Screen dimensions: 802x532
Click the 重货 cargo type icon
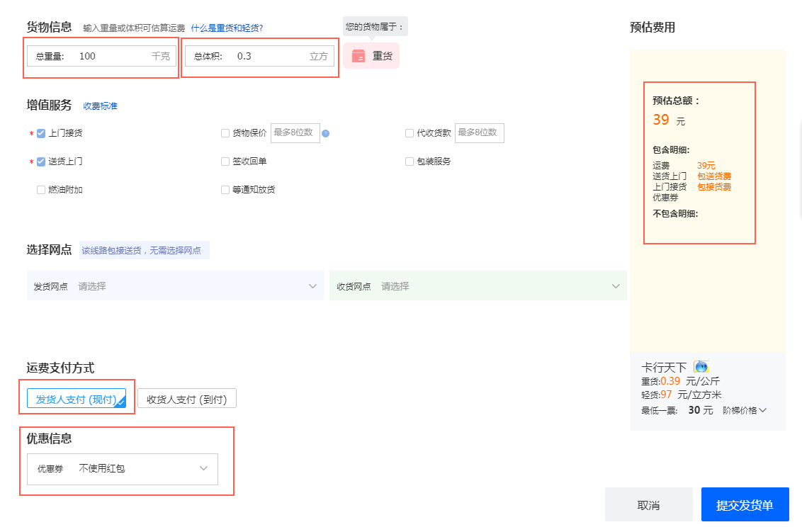click(x=358, y=56)
